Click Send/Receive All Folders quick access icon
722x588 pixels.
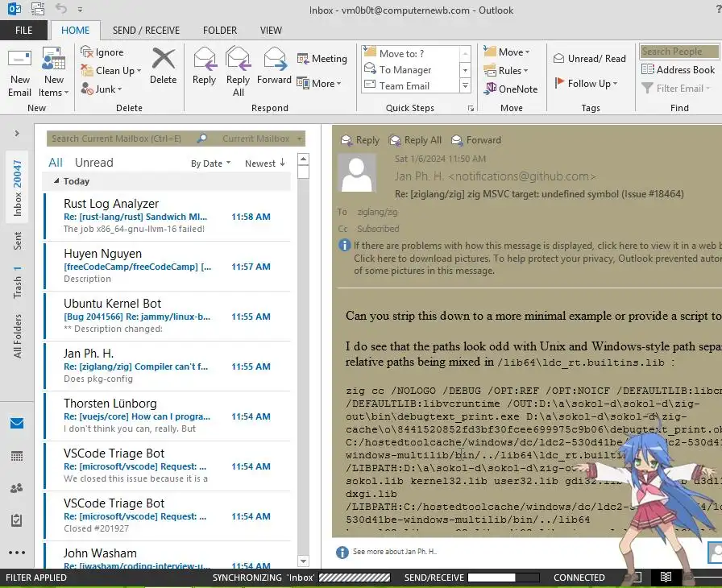click(x=38, y=9)
